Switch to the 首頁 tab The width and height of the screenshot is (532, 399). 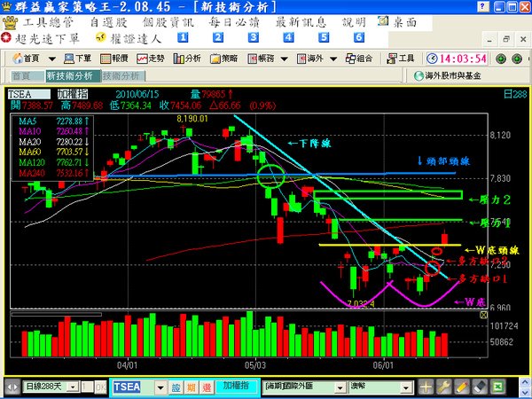pyautogui.click(x=27, y=76)
